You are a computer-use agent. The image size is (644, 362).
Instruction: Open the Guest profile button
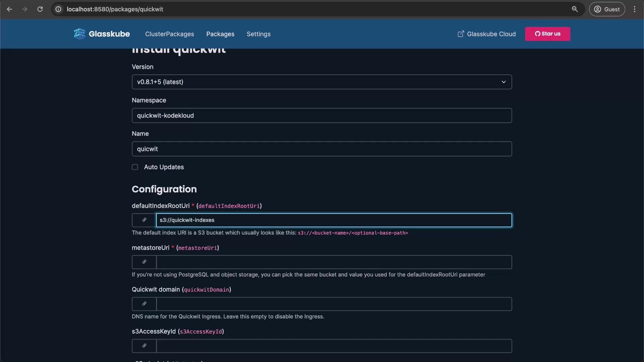607,9
